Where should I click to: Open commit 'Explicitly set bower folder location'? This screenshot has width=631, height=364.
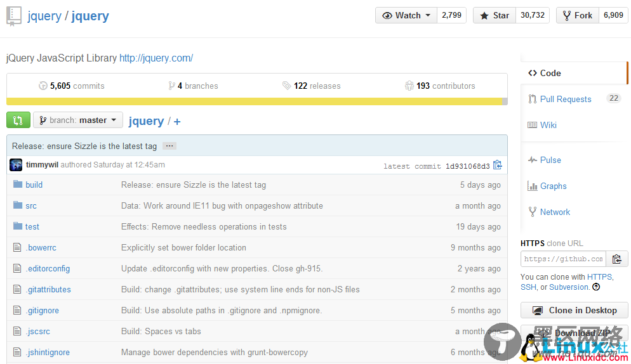coord(183,247)
